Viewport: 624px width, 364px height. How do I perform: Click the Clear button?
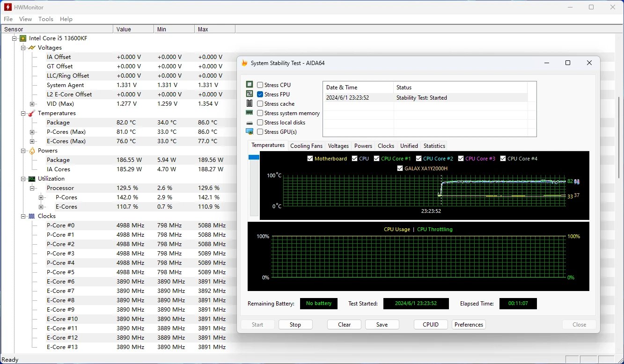point(345,325)
